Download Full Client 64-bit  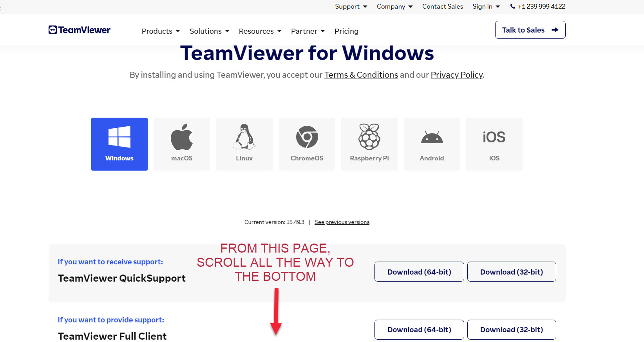pyautogui.click(x=419, y=329)
